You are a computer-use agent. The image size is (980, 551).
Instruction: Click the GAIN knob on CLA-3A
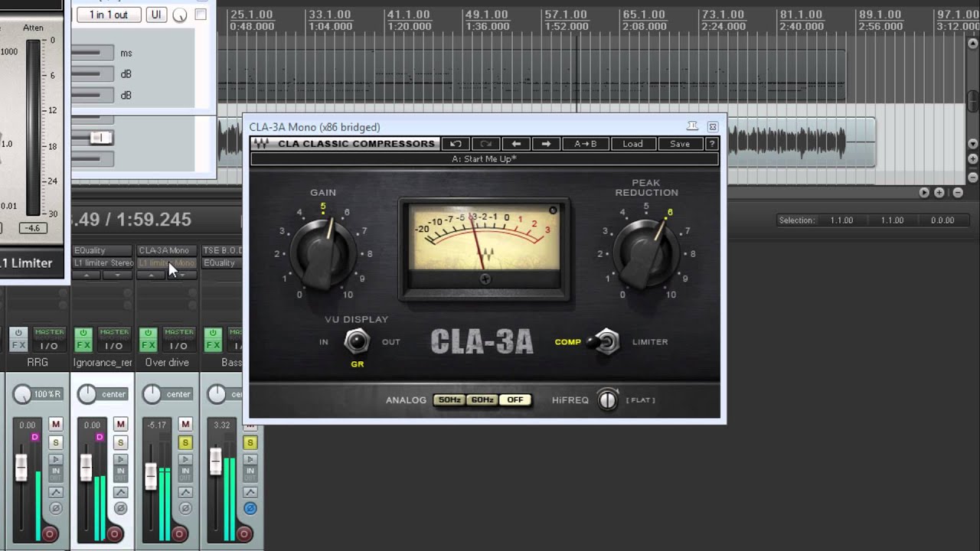(322, 253)
